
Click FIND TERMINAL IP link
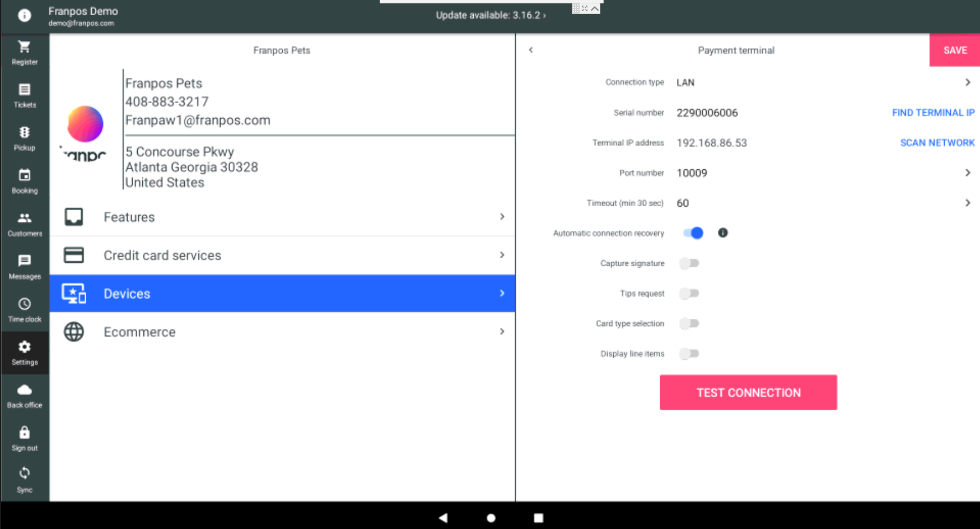tap(933, 113)
